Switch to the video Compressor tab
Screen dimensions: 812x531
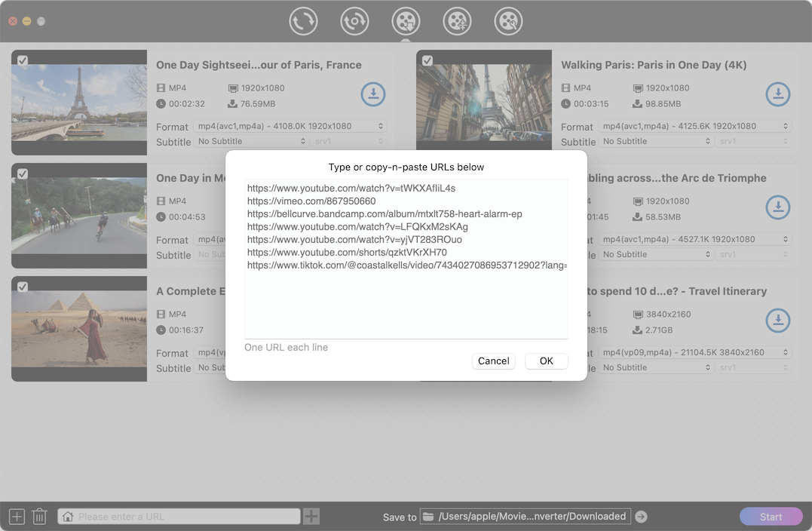coord(457,21)
